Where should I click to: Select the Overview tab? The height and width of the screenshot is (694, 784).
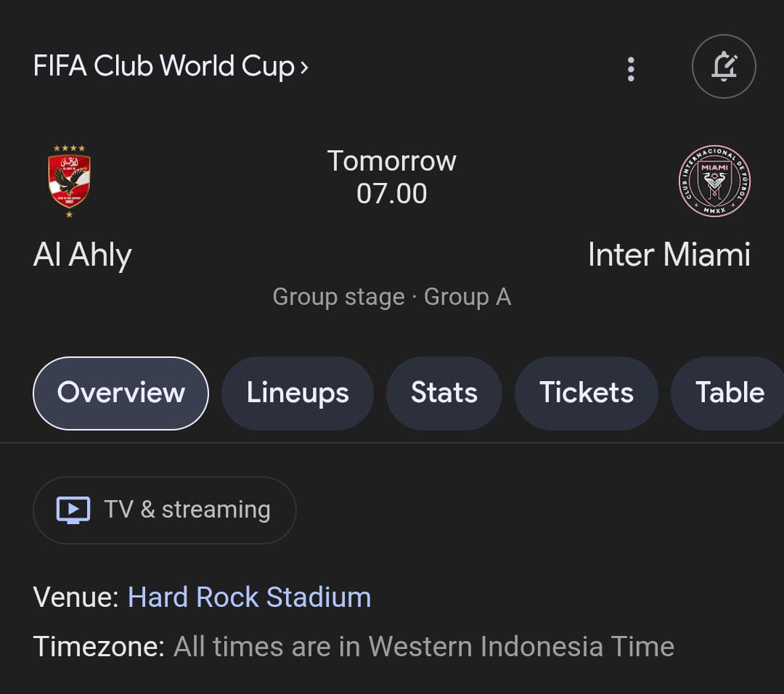[x=120, y=393]
